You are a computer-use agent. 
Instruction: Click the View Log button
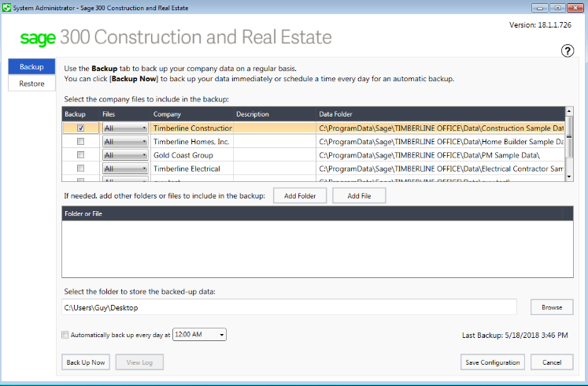point(139,362)
